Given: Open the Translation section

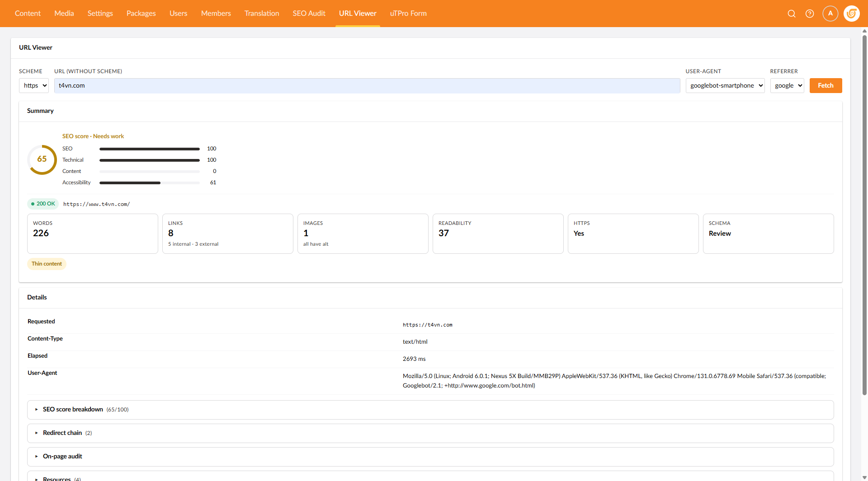Looking at the screenshot, I should point(262,14).
